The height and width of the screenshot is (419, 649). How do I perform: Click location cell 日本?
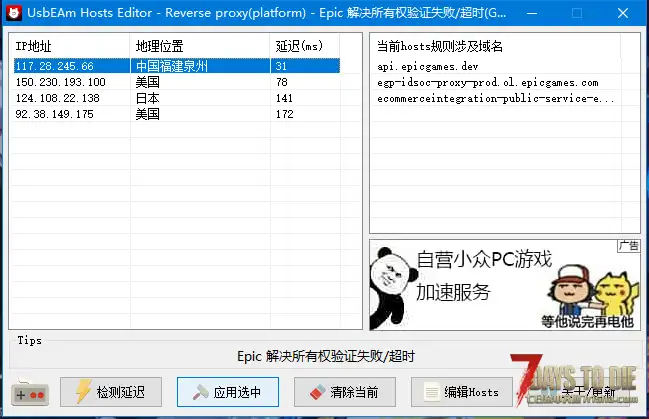[x=147, y=98]
